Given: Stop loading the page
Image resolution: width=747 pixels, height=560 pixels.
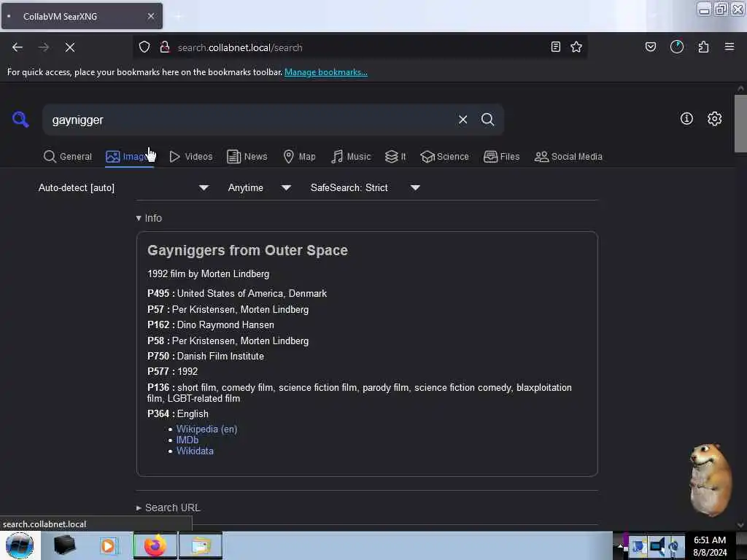Looking at the screenshot, I should pyautogui.click(x=69, y=47).
